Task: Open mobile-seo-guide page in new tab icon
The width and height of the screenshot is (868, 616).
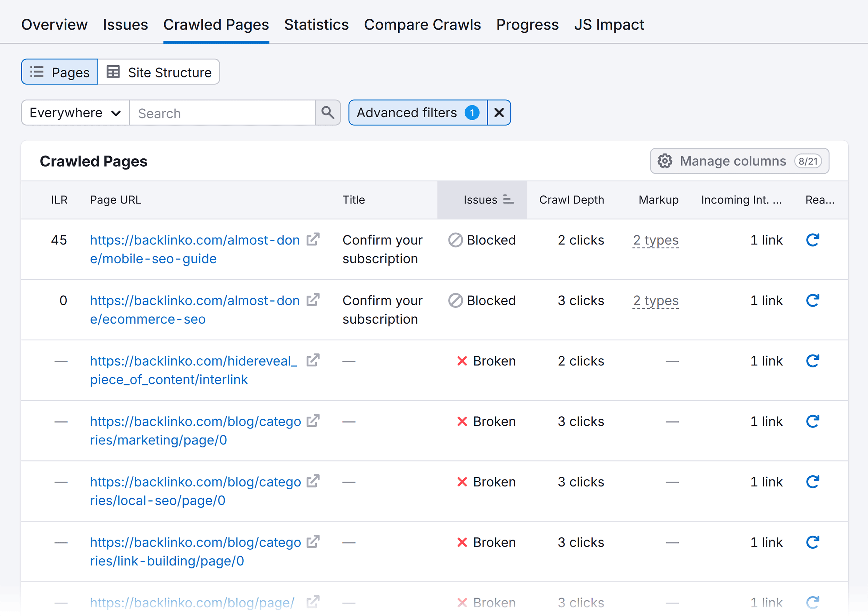Action: pyautogui.click(x=313, y=239)
